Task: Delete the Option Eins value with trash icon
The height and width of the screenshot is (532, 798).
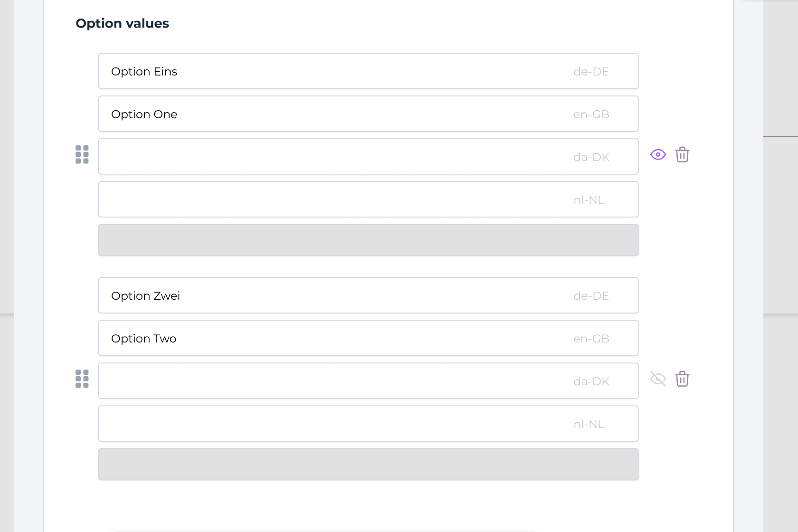Action: [682, 154]
